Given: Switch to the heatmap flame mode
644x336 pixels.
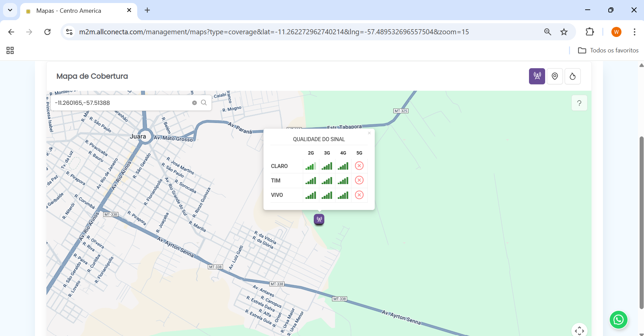Looking at the screenshot, I should point(572,76).
